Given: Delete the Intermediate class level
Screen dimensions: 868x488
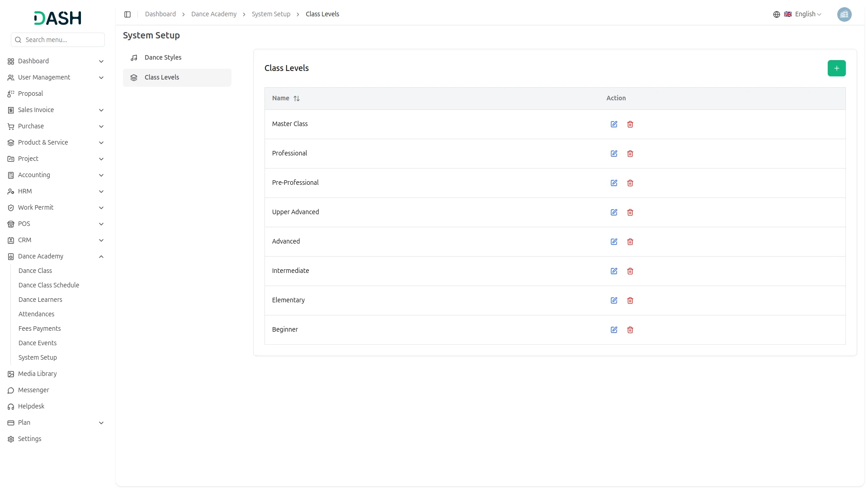Looking at the screenshot, I should (630, 271).
